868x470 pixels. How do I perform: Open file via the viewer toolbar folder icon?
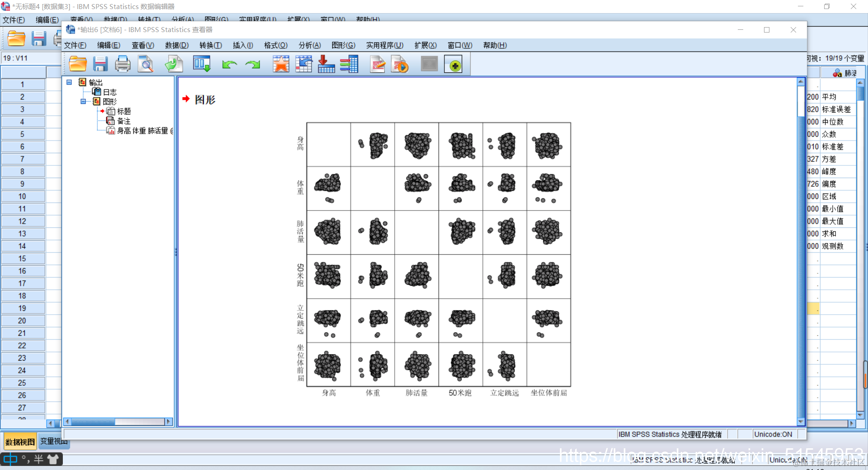[78, 64]
